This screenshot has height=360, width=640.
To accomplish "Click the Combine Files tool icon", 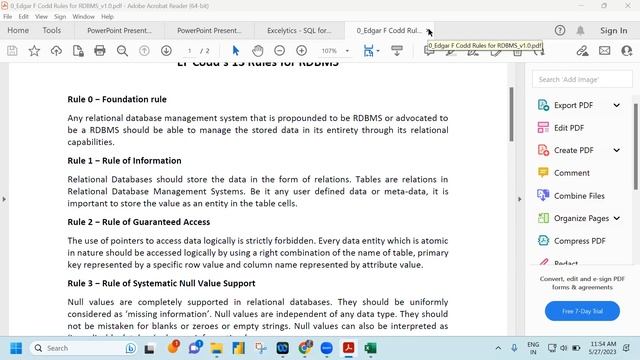I will [x=543, y=196].
